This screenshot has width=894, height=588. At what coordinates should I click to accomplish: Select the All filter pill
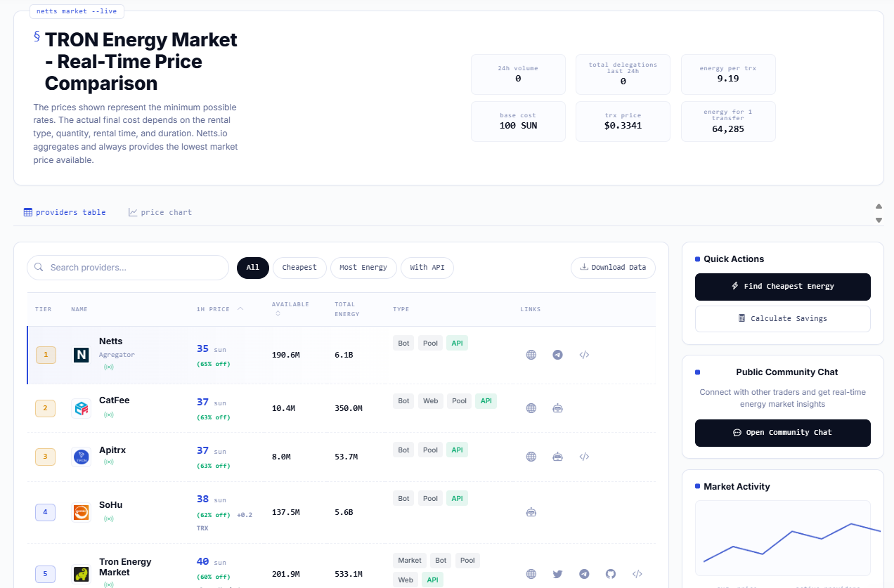253,268
